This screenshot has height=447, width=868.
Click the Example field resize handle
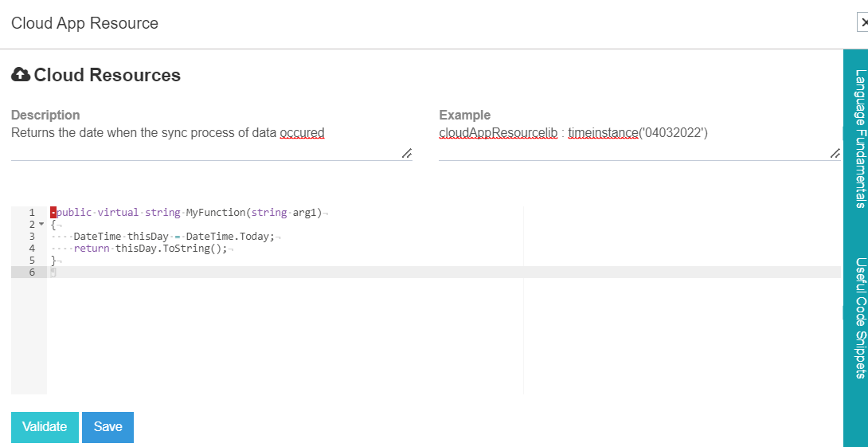coord(835,154)
